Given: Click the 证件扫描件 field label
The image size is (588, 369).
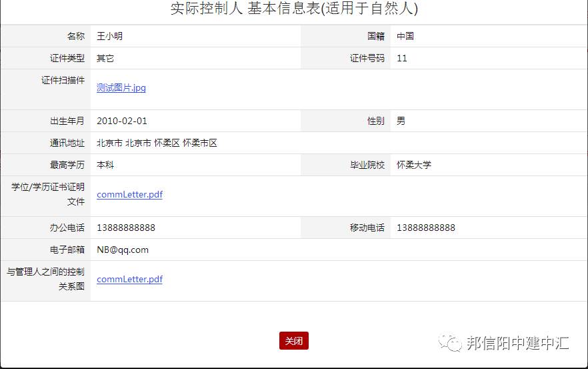Looking at the screenshot, I should (x=63, y=80).
